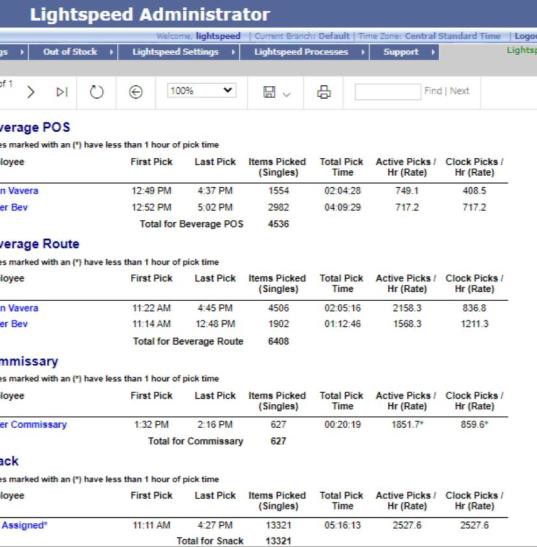Screen dimensions: 537x547
Task: Click the Find text input field
Action: pos(388,92)
